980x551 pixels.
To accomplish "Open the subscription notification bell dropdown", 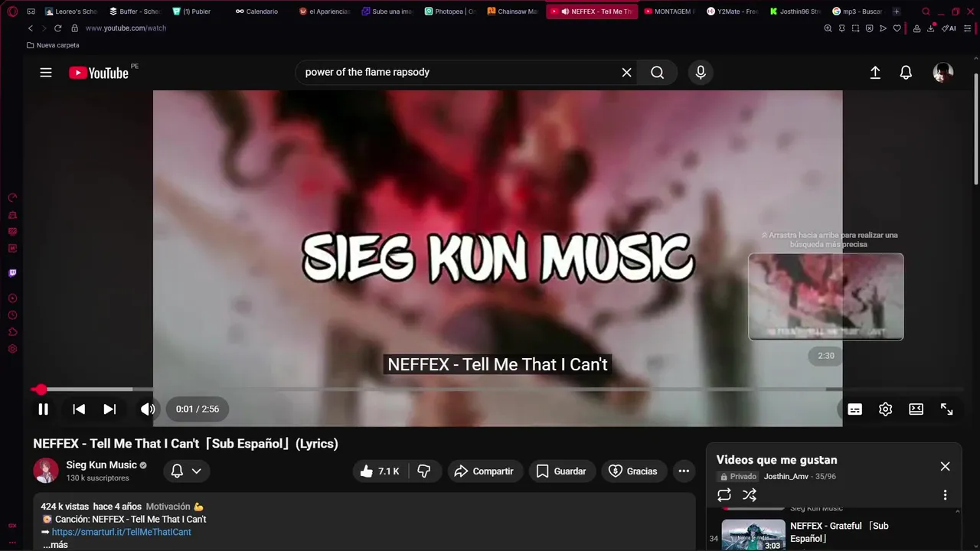I will pyautogui.click(x=186, y=471).
